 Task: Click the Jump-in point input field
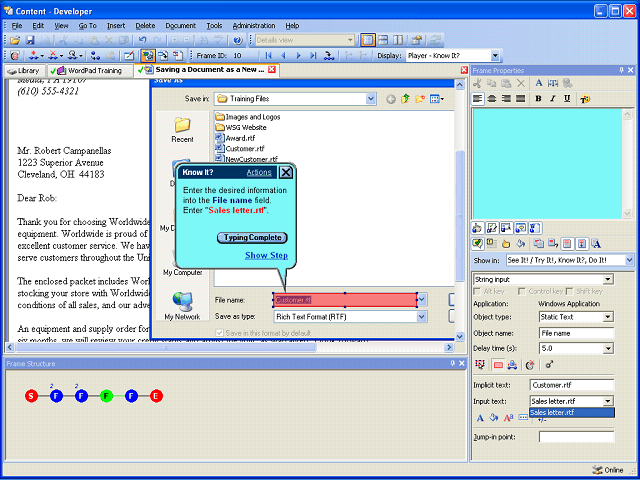point(576,437)
